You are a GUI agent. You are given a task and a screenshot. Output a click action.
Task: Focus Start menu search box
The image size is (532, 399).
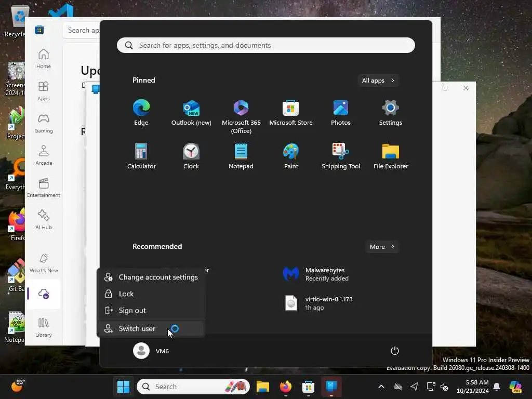point(265,45)
